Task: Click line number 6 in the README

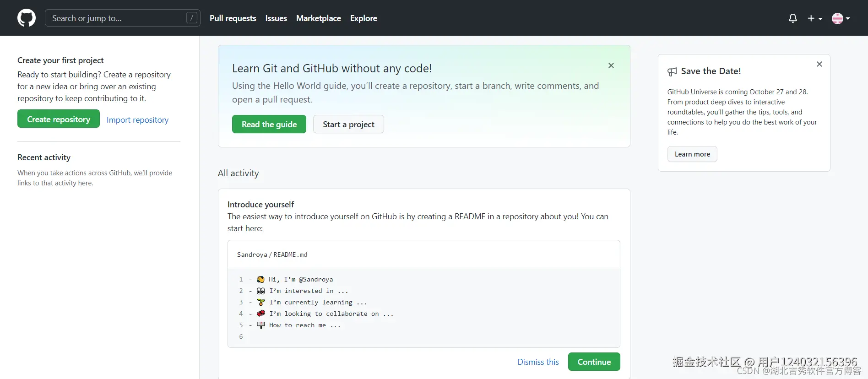Action: [241, 336]
